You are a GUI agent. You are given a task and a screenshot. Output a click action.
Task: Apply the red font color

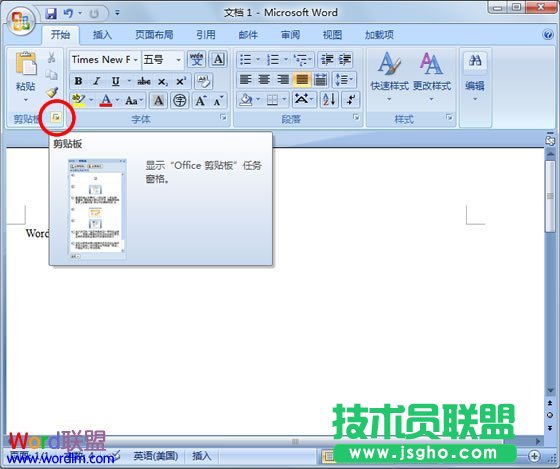106,100
